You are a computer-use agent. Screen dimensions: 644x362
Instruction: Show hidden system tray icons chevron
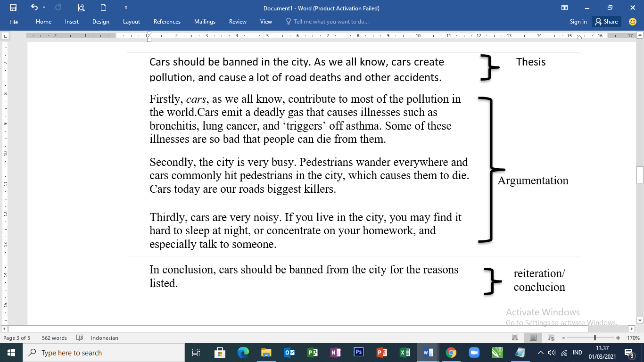coord(541,353)
